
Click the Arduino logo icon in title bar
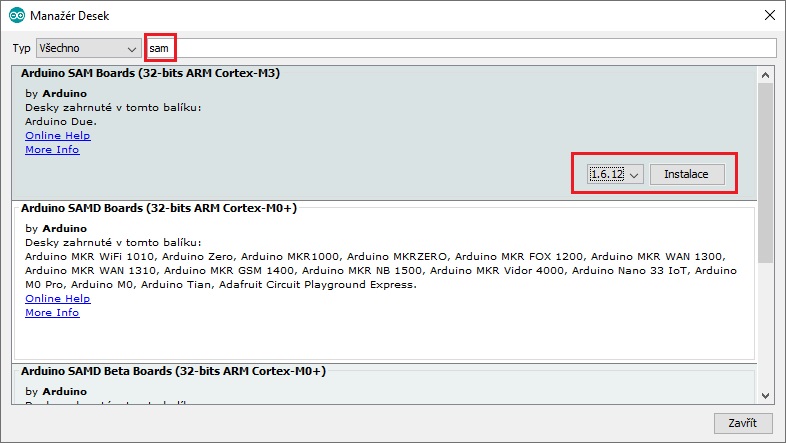[x=17, y=16]
